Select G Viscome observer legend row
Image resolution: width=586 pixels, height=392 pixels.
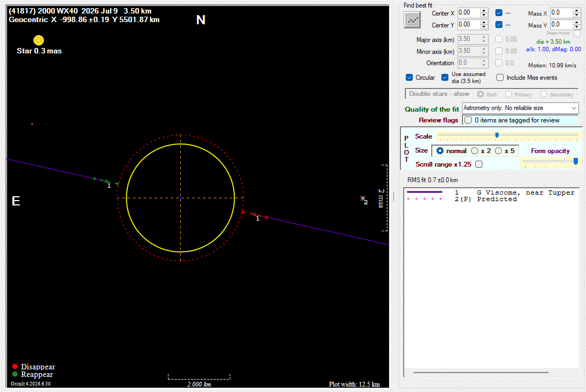click(x=490, y=192)
